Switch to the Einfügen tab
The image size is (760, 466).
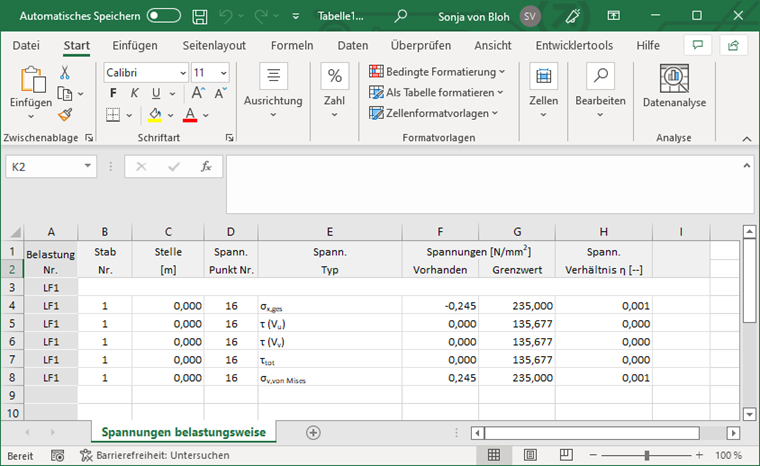[135, 46]
